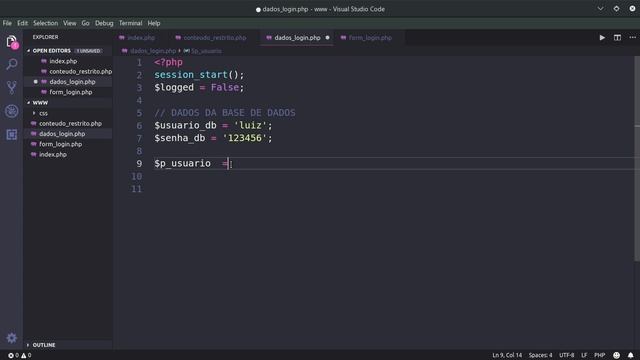Select form_login.php in Open Editors list
640x360 pixels.
click(x=71, y=92)
